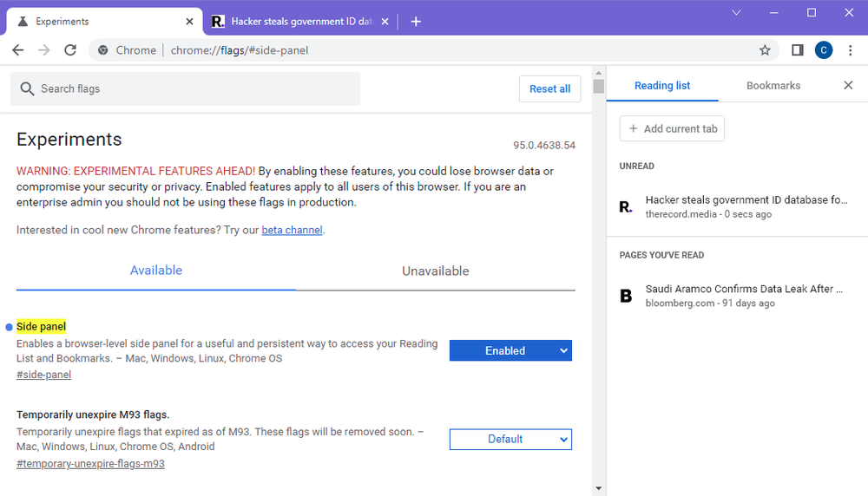This screenshot has height=496, width=868.
Task: Close the side panel with X
Action: click(848, 85)
